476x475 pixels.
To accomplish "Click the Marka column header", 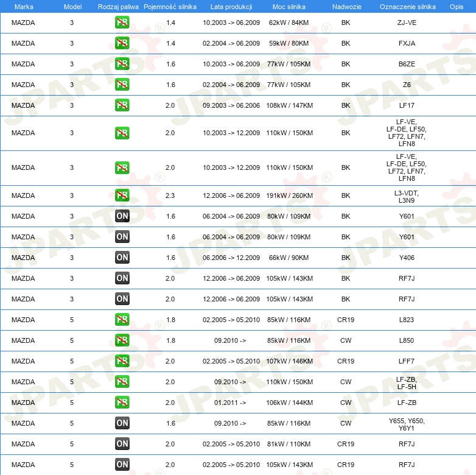I will click(24, 7).
